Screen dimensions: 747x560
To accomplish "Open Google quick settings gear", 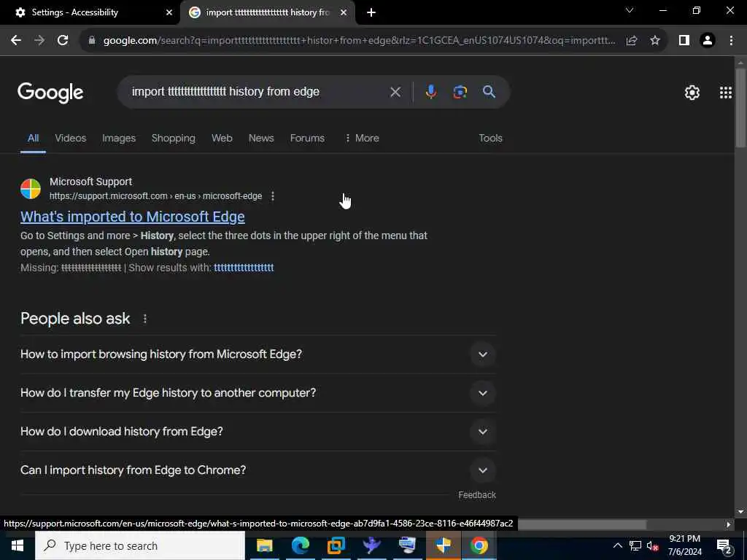I will click(692, 93).
